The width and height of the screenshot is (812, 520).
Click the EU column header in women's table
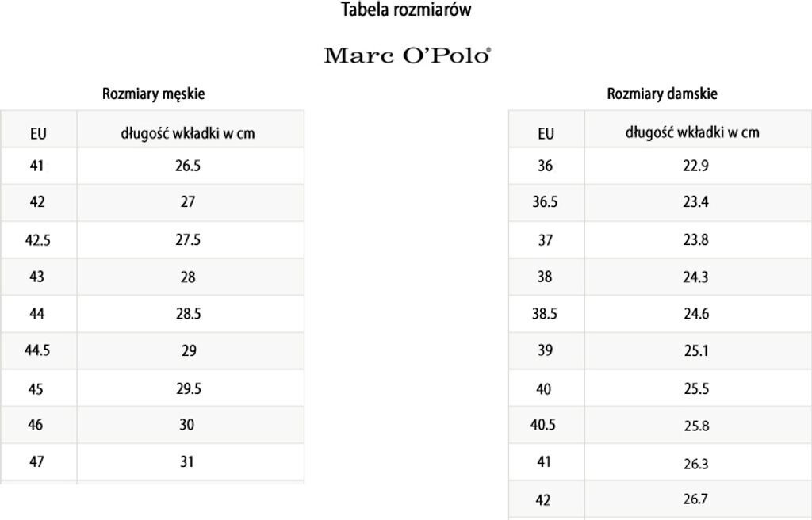point(546,133)
